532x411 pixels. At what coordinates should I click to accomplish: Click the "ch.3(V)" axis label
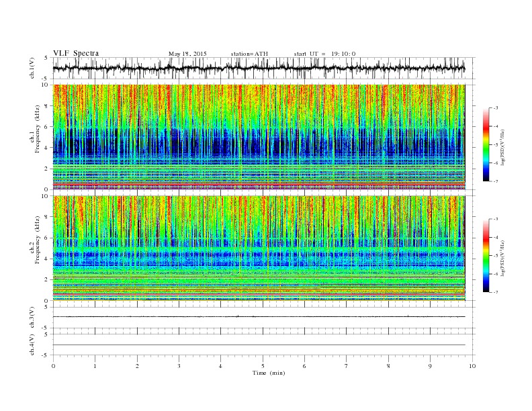32,318
